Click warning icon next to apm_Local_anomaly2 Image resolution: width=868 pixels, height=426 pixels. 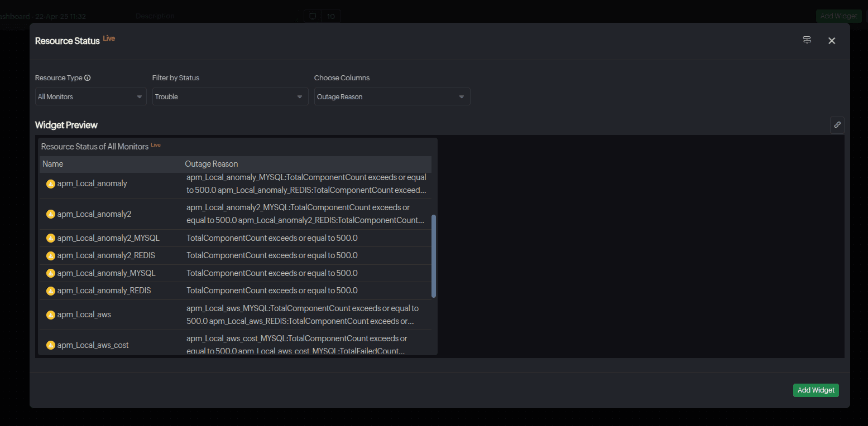tap(51, 214)
